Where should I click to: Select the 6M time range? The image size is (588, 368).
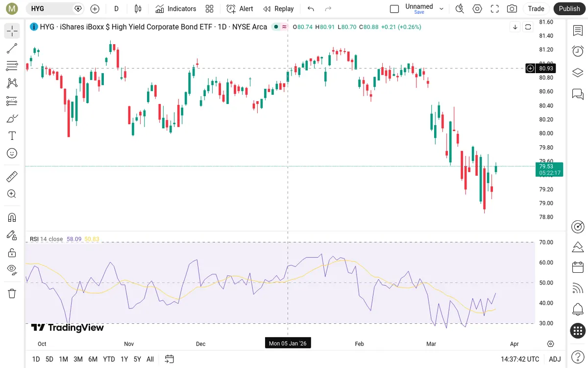[x=93, y=359]
